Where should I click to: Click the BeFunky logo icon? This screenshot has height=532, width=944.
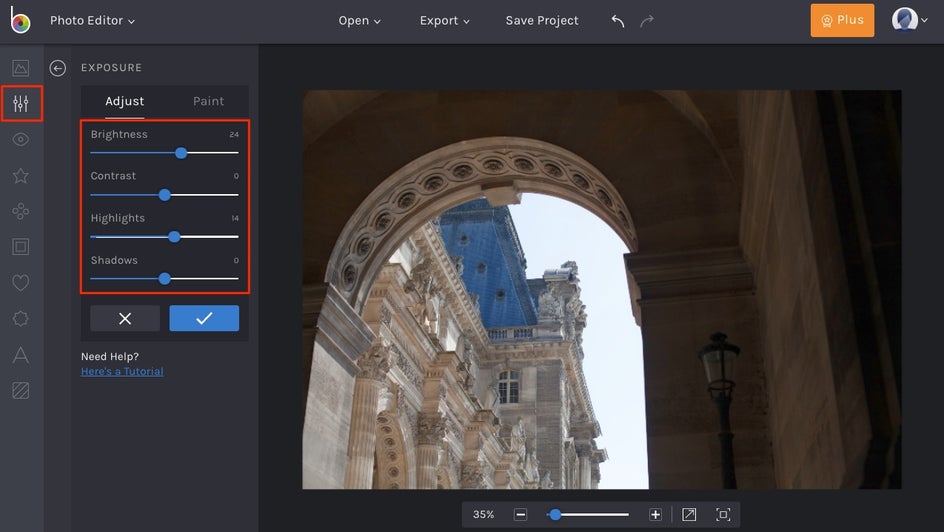tap(20, 20)
